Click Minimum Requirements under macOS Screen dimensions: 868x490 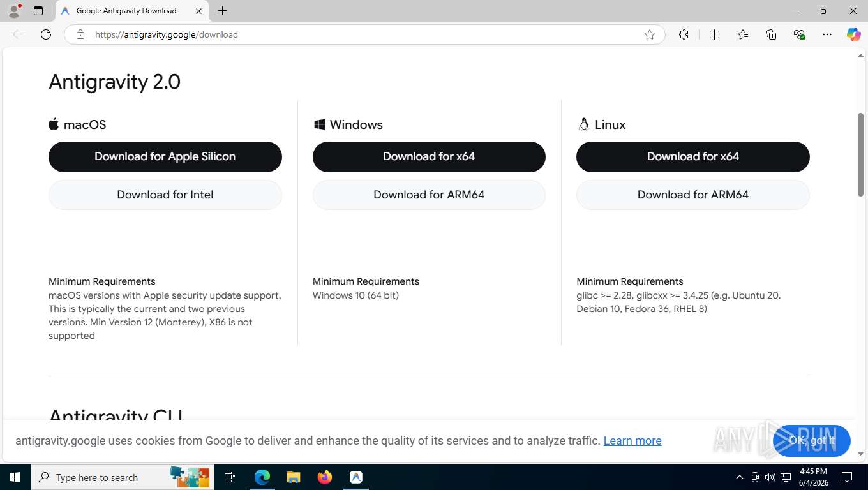click(x=102, y=281)
